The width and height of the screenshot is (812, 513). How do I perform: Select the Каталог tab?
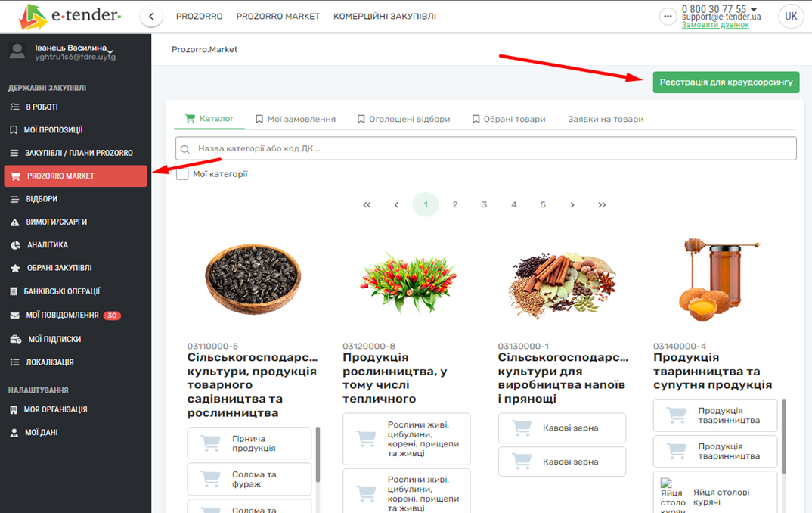coord(209,119)
